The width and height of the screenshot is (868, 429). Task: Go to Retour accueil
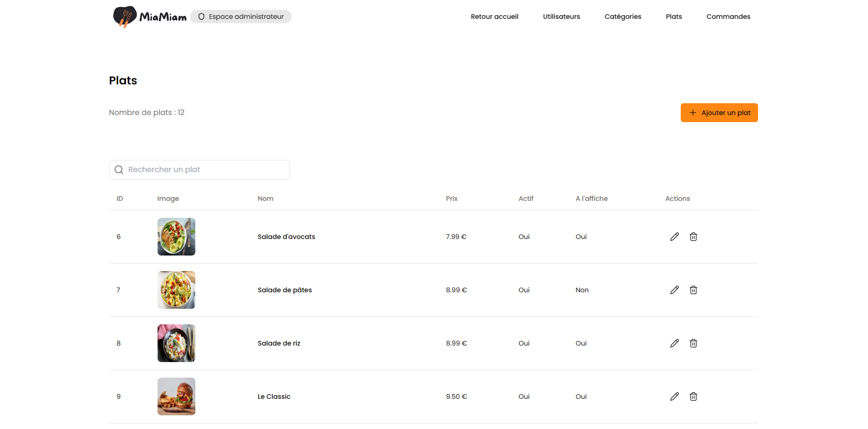pos(494,16)
